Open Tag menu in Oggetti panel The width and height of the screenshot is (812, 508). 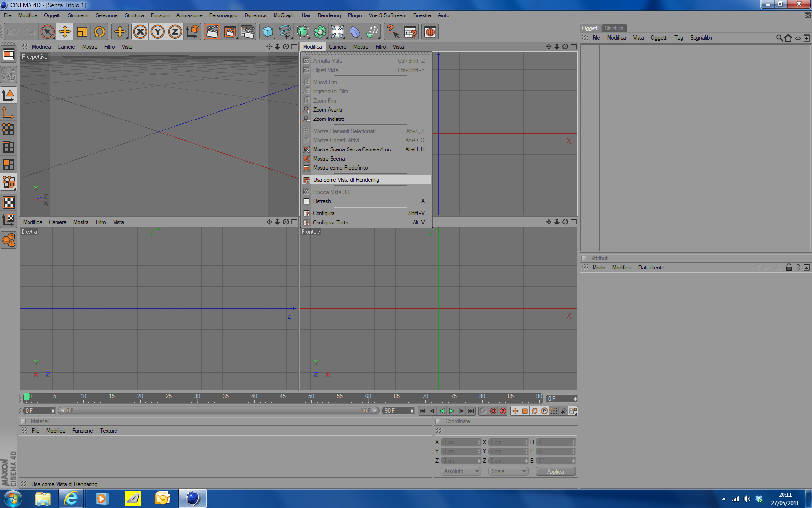tap(679, 38)
